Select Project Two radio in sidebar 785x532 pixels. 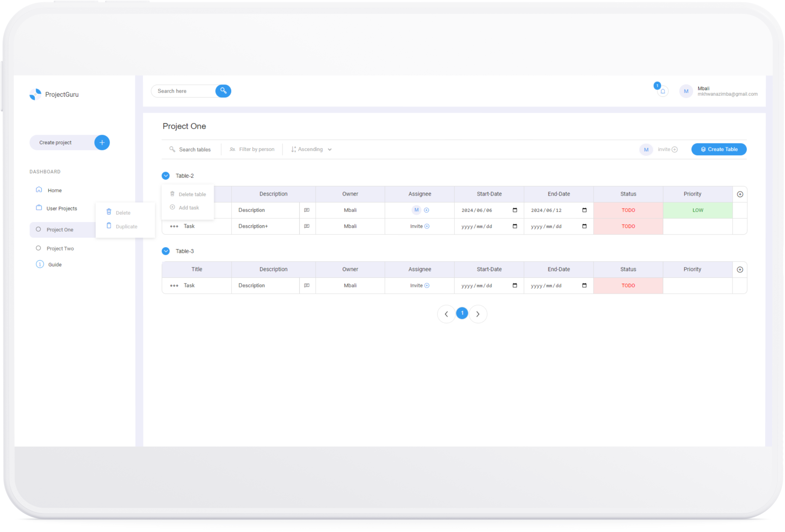point(38,248)
